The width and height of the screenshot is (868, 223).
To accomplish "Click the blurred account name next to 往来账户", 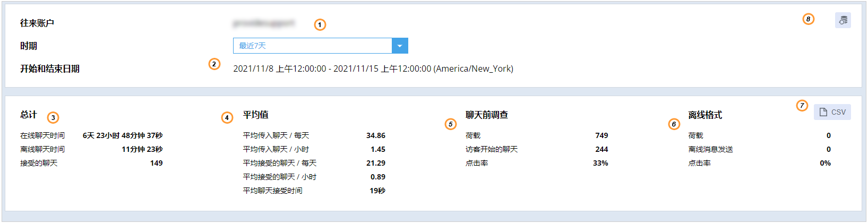I will pyautogui.click(x=264, y=23).
